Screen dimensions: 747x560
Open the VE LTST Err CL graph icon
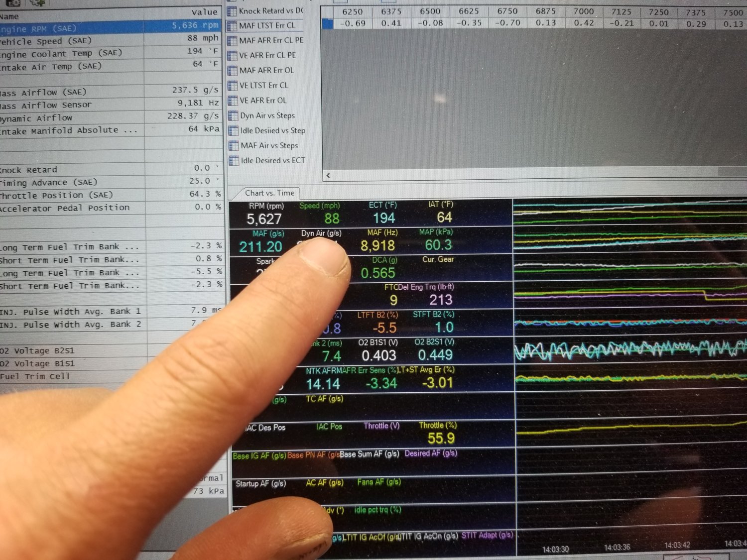click(x=233, y=86)
